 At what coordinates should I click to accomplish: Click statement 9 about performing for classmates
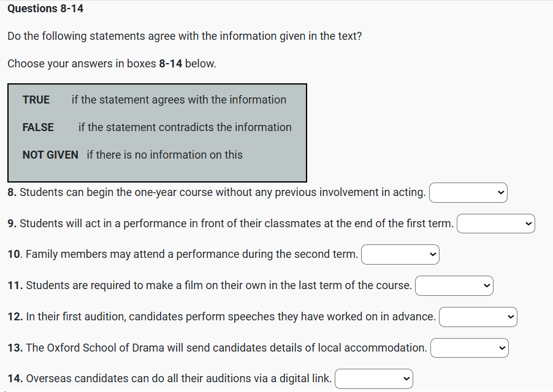231,224
